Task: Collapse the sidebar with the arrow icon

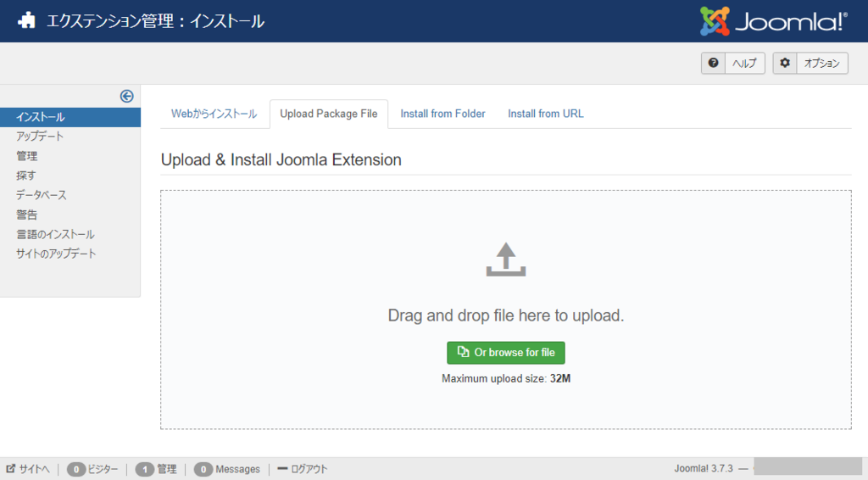Action: coord(127,97)
